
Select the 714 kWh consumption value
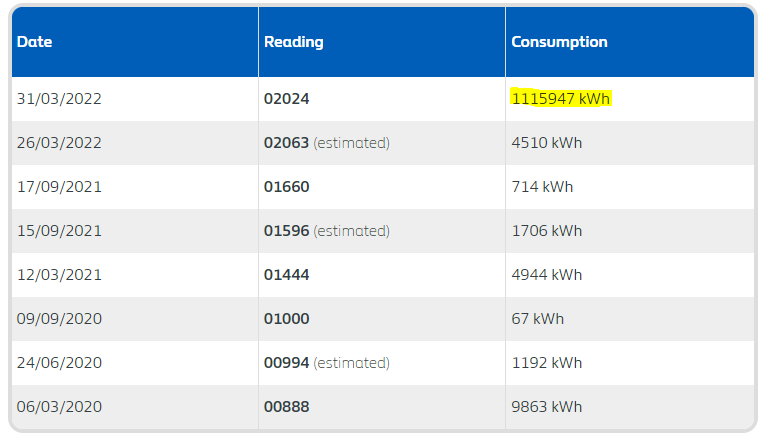click(x=542, y=187)
